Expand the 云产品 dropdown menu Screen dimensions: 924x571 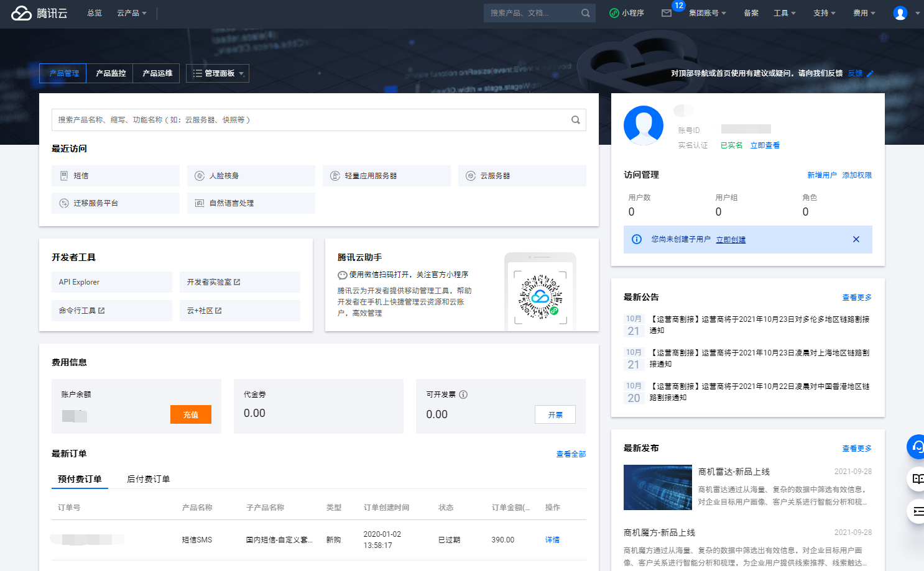[x=131, y=13]
